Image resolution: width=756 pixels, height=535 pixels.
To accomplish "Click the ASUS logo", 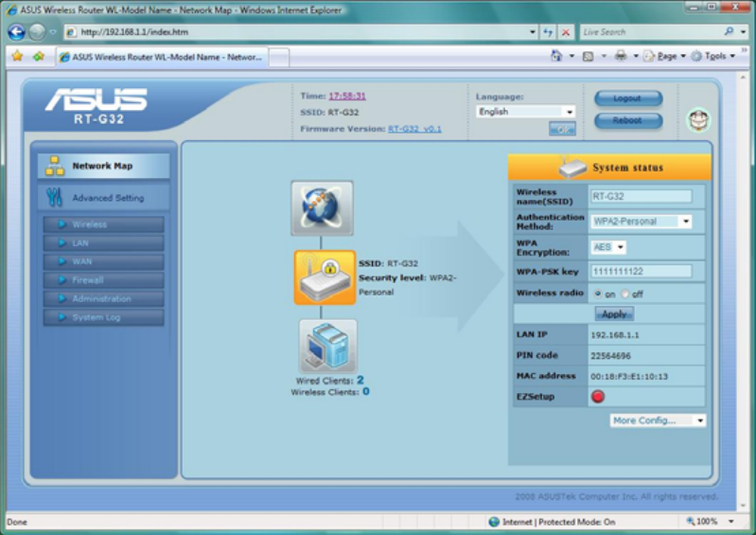I will [x=97, y=99].
